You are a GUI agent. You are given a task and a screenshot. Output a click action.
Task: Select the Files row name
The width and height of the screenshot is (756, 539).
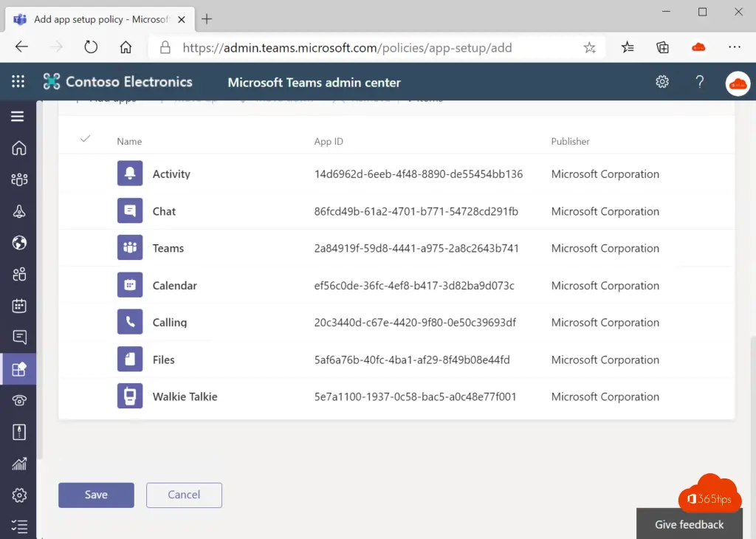tap(163, 360)
